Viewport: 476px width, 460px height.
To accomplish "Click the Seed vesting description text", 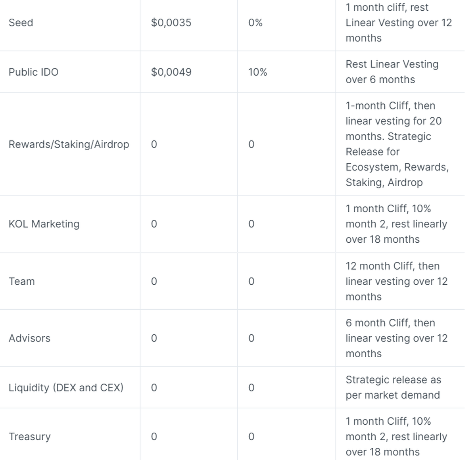I will point(398,23).
